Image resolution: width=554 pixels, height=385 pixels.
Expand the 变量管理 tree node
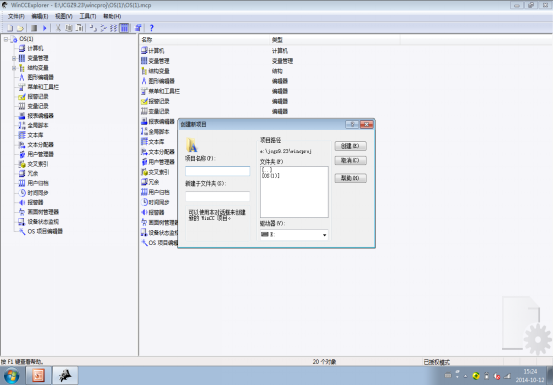(x=14, y=58)
